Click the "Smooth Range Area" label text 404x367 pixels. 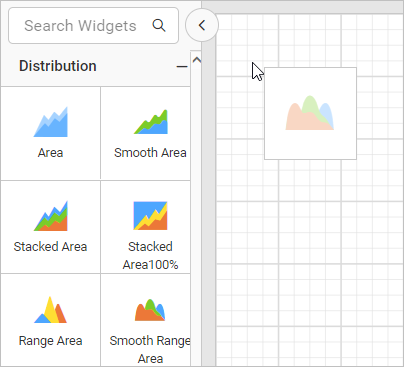coord(150,349)
